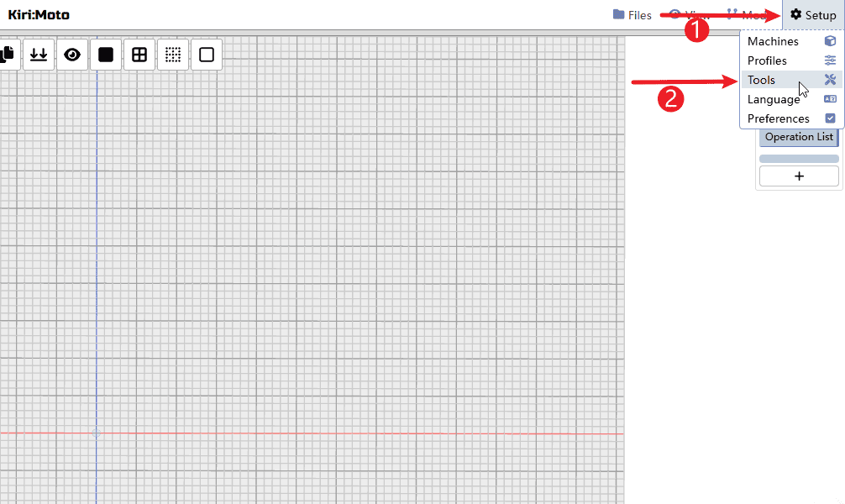Viewport: 845px width, 504px height.
Task: Click the duplicate selection copy icon
Action: point(8,55)
